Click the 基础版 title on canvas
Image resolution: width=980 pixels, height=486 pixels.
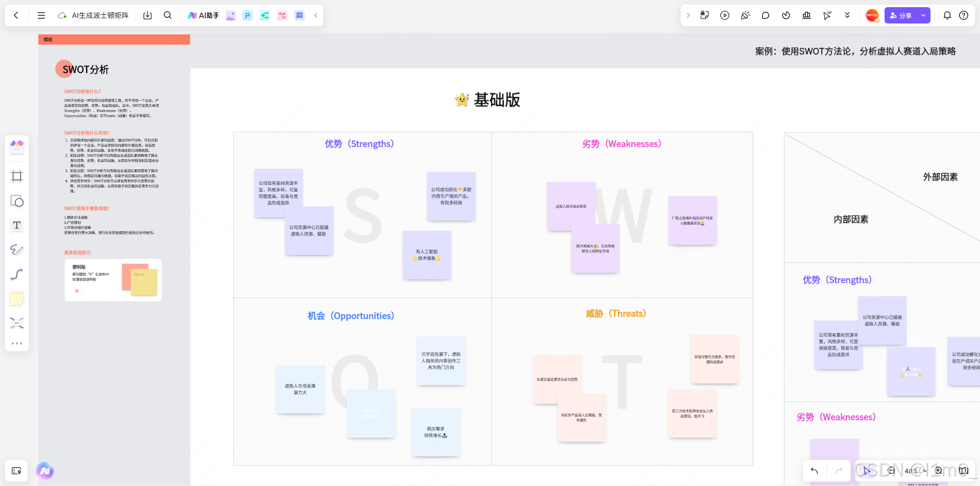coord(497,99)
